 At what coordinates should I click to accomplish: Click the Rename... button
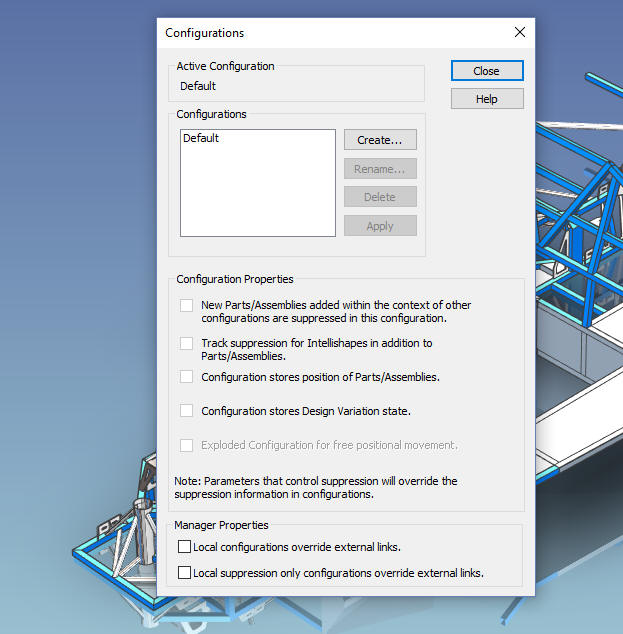point(380,169)
